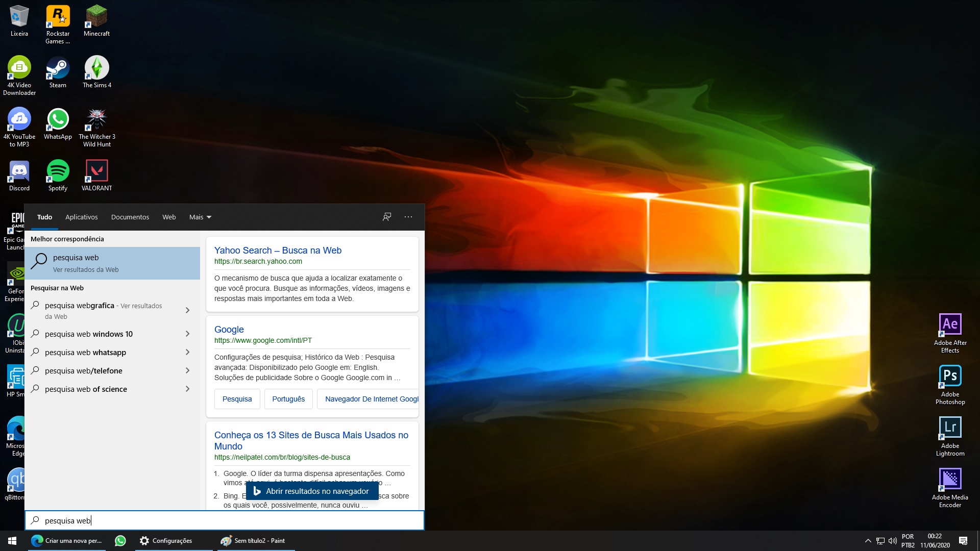Toggle search feedback icon in search bar

pos(387,217)
